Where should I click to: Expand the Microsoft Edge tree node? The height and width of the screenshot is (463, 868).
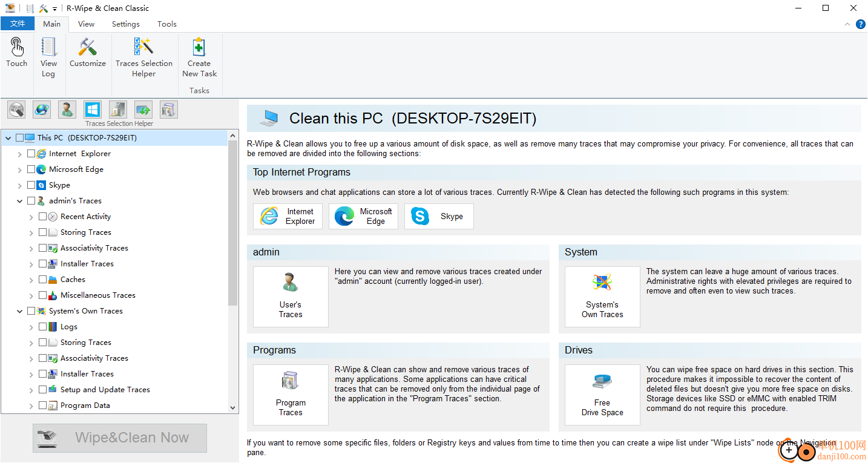coord(20,169)
